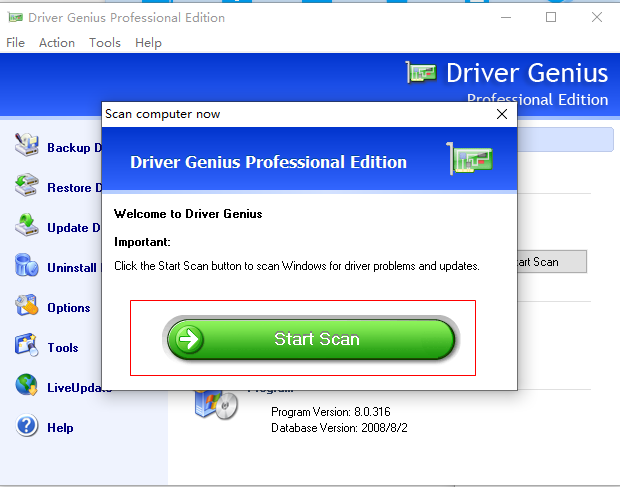Viewport: 620px width, 487px height.
Task: Click the LiveUpdate sidebar label
Action: pos(79,388)
